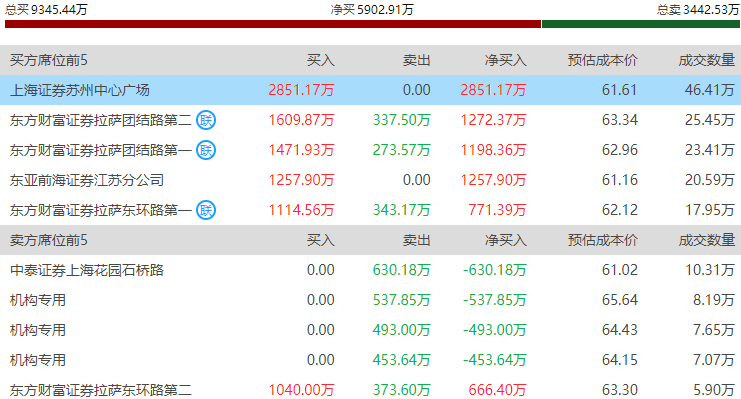The width and height of the screenshot is (741, 399).
Task: Open 东方财富证券拉萨团结路第一 seat name
Action: click(x=101, y=150)
